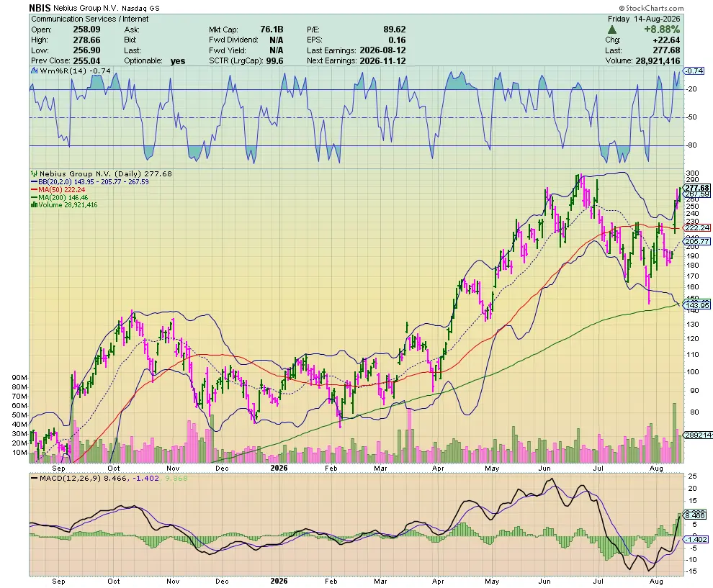This screenshot has height=588, width=713.
Task: Click the Open value 258.09
Action: coord(87,30)
